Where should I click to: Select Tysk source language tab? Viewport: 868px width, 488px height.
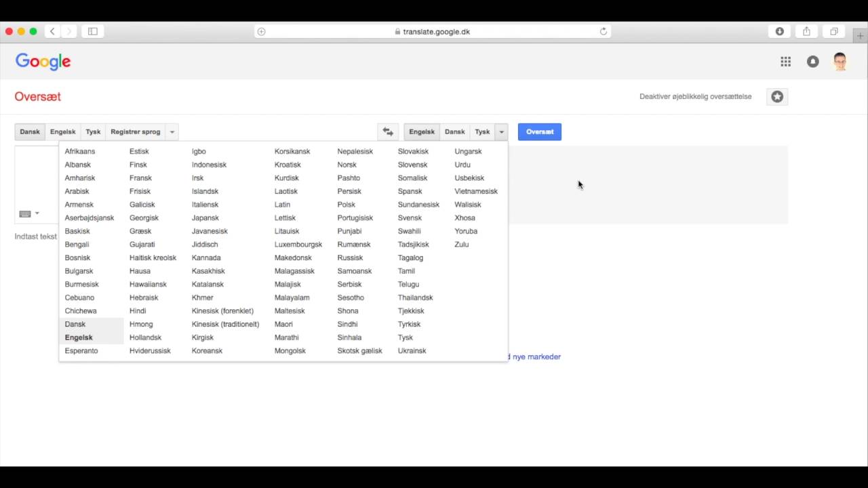tap(93, 131)
